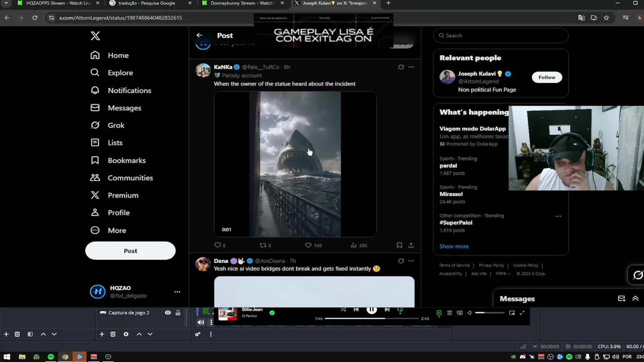This screenshot has height=362, width=644.
Task: Open Grok icon on Dana's reply
Action: pyautogui.click(x=401, y=261)
